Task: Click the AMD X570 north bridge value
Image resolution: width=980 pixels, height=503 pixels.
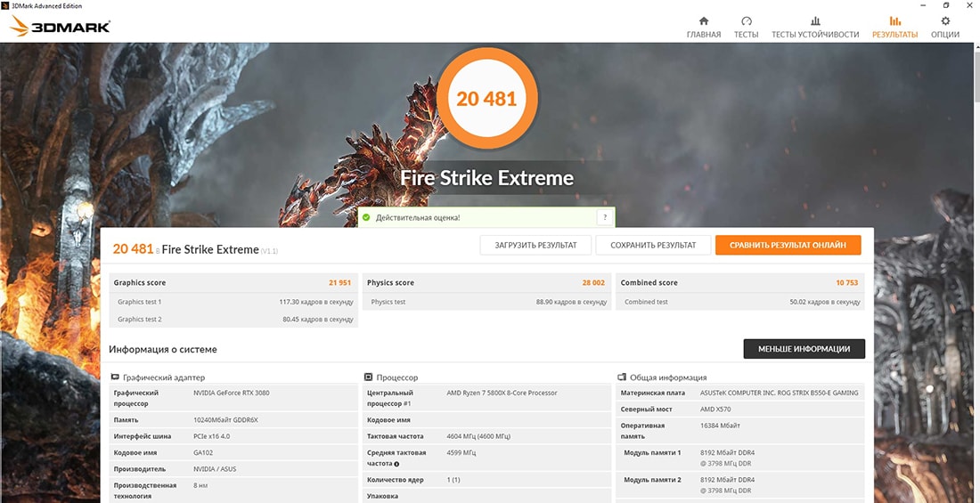Action: [x=715, y=410]
